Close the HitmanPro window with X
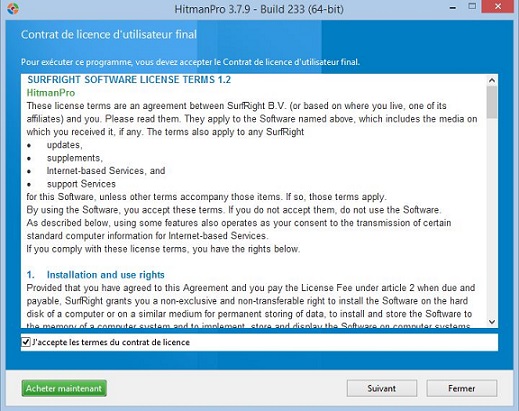 [x=498, y=7]
